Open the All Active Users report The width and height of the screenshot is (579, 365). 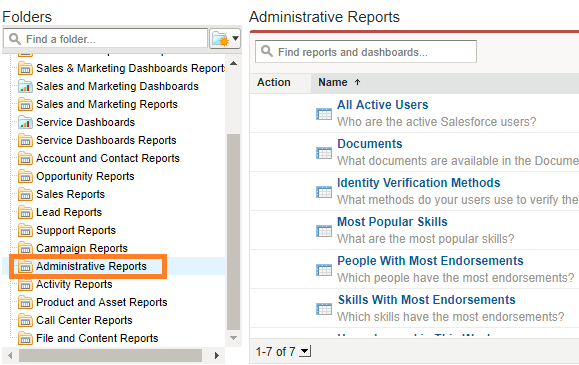(x=383, y=105)
